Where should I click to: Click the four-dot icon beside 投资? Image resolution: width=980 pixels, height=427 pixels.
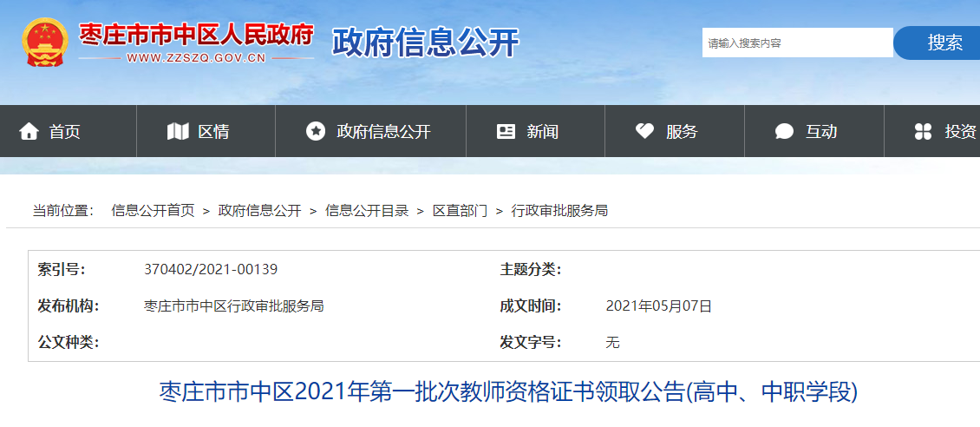923,131
